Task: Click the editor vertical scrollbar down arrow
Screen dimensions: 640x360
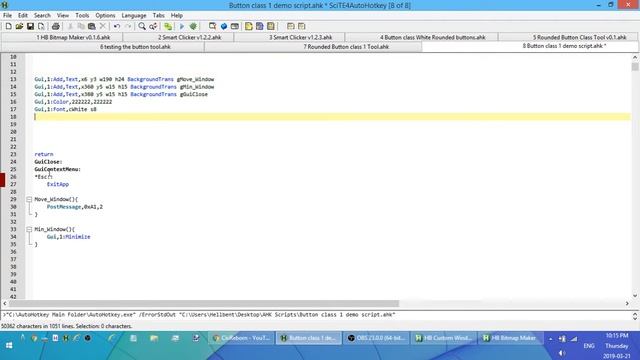Action: tap(635, 296)
